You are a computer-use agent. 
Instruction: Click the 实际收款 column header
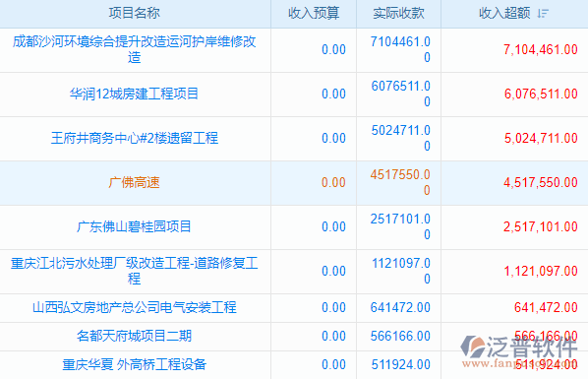coord(398,13)
